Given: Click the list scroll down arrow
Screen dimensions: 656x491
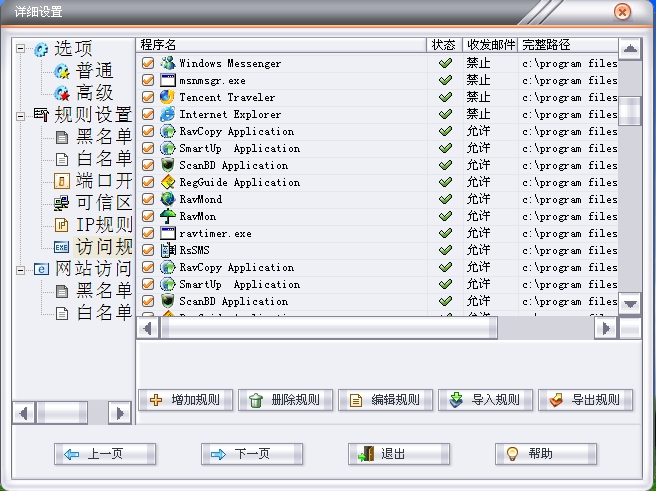Looking at the screenshot, I should tap(630, 304).
